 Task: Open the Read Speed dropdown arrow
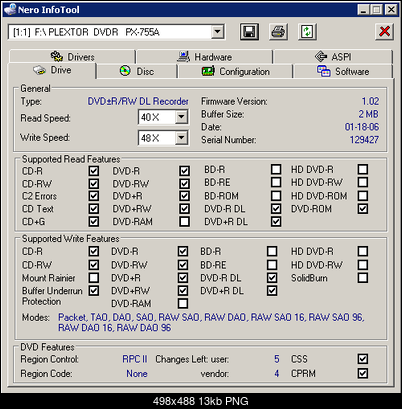coord(181,117)
